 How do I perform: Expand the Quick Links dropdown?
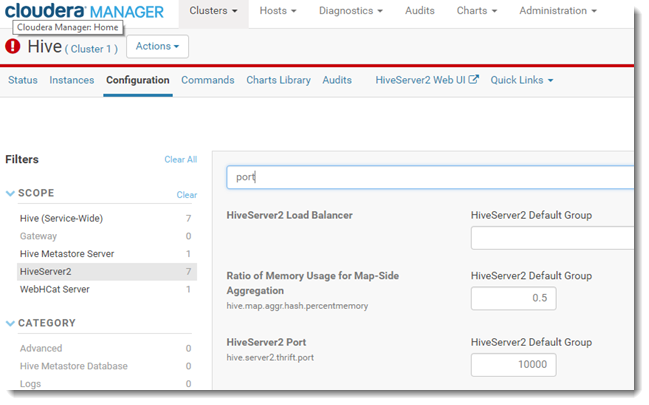[x=521, y=80]
